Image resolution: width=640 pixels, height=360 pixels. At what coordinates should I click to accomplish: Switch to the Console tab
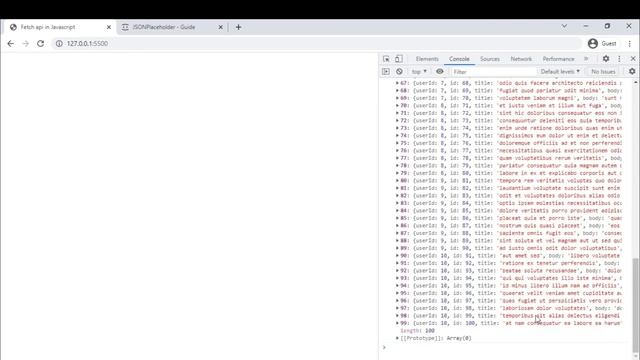tap(459, 59)
